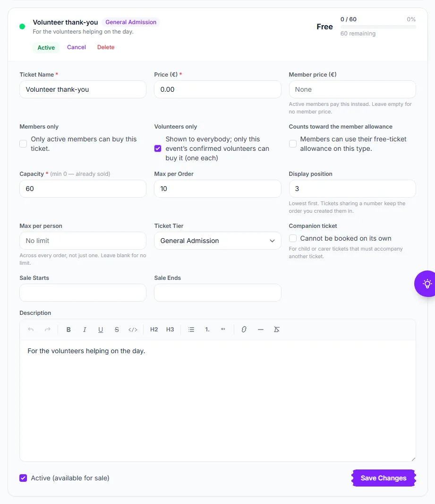435x504 pixels.
Task: Delete the Volunteer thank-you ticket
Action: coord(106,47)
